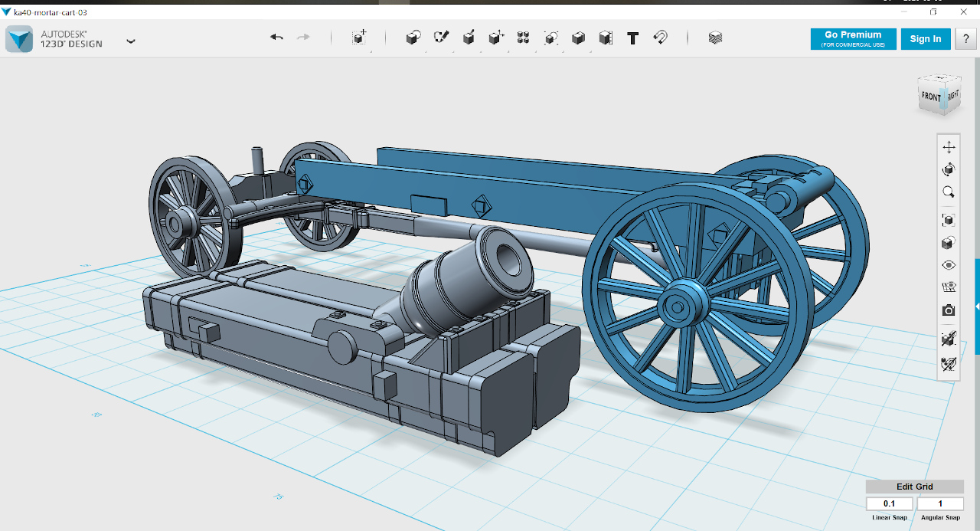Image resolution: width=980 pixels, height=531 pixels.
Task: Open the 123D Design application menu
Action: click(131, 41)
